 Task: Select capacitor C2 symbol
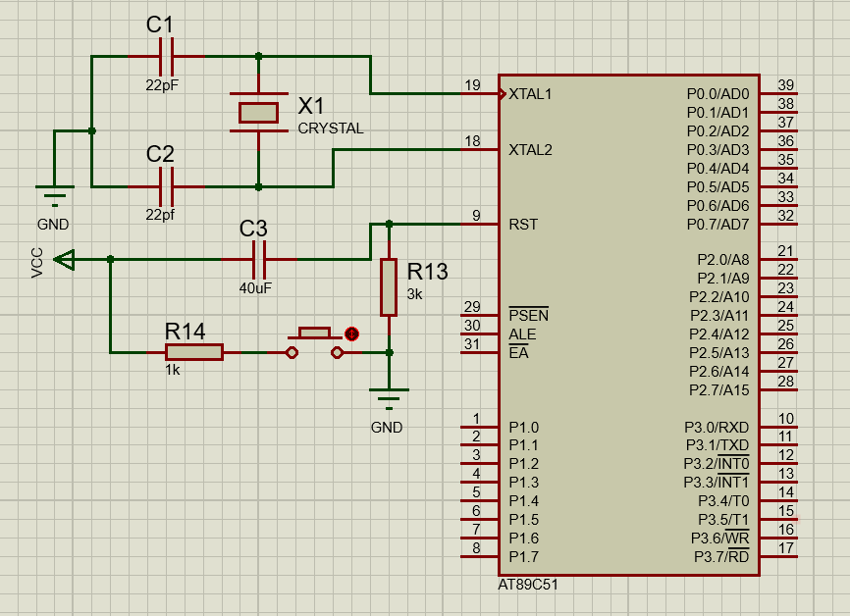[x=166, y=187]
